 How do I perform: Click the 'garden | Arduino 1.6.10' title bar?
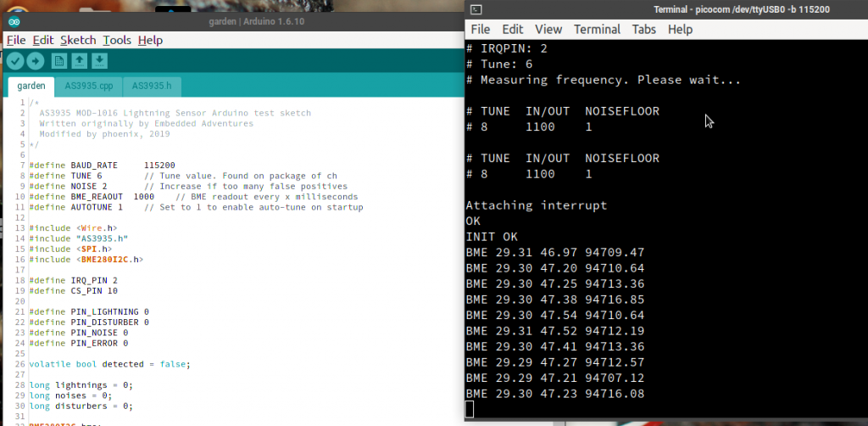pos(256,21)
